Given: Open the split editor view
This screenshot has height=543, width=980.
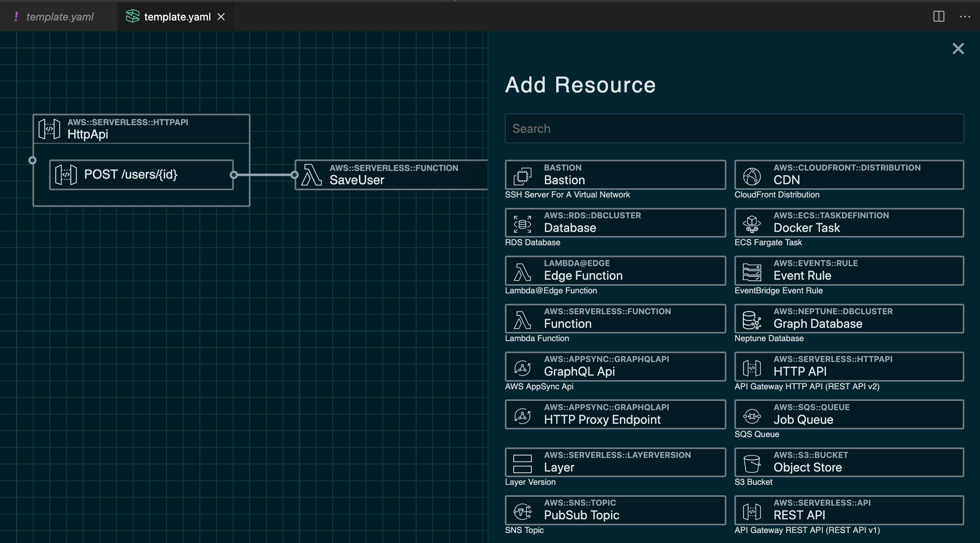Looking at the screenshot, I should [x=939, y=16].
